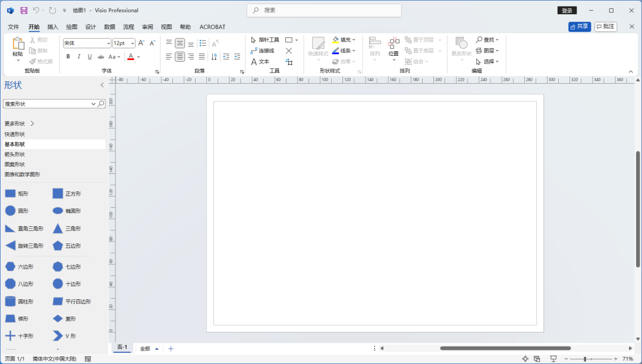The height and width of the screenshot is (364, 642).
Task: Toggle bold formatting
Action: 68,56
